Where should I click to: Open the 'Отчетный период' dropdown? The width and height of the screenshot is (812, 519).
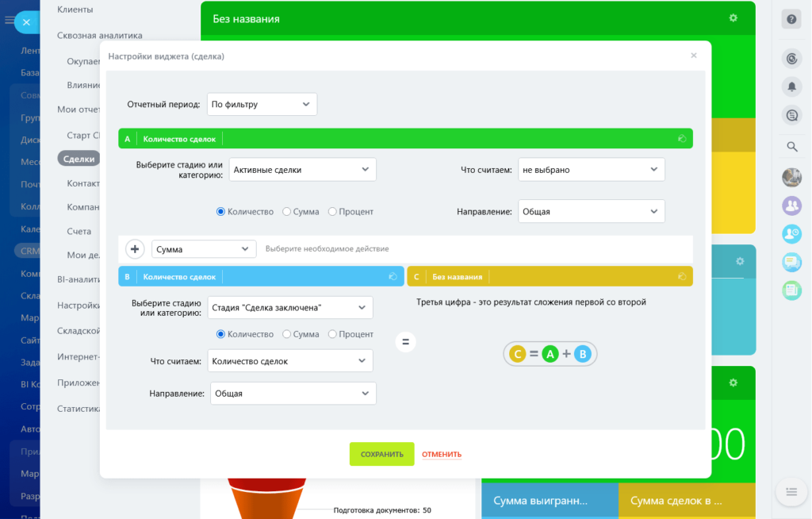point(262,104)
